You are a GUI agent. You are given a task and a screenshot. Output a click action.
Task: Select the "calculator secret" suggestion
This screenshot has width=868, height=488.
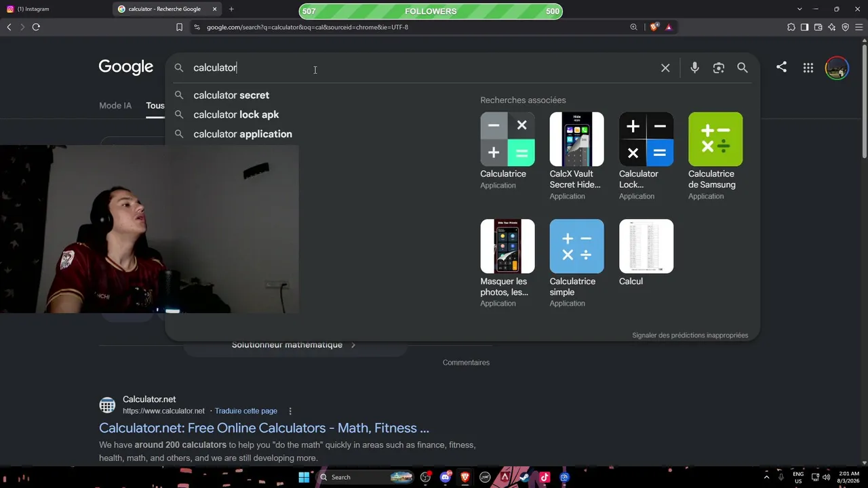(x=231, y=95)
